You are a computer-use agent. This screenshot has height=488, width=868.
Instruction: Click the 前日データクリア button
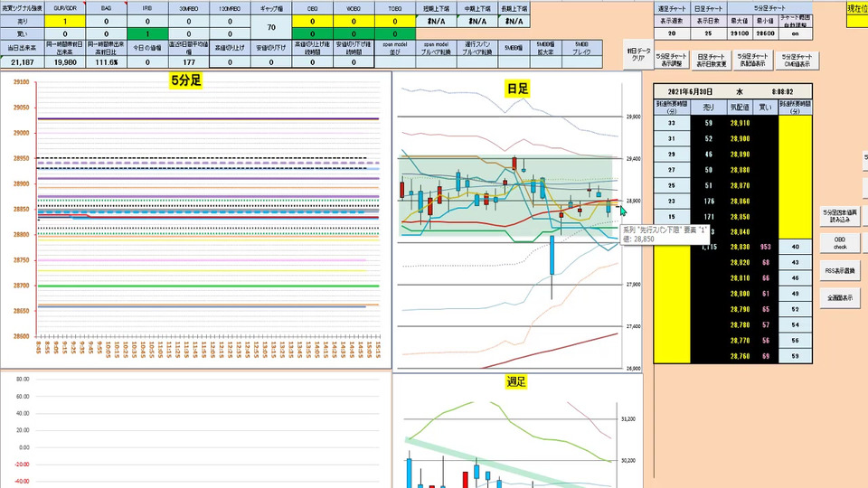[638, 54]
